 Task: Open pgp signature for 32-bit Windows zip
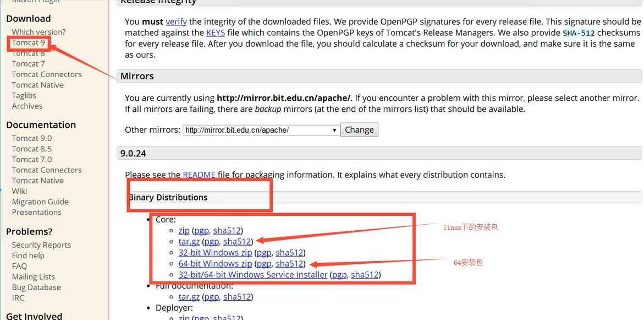[x=264, y=252]
